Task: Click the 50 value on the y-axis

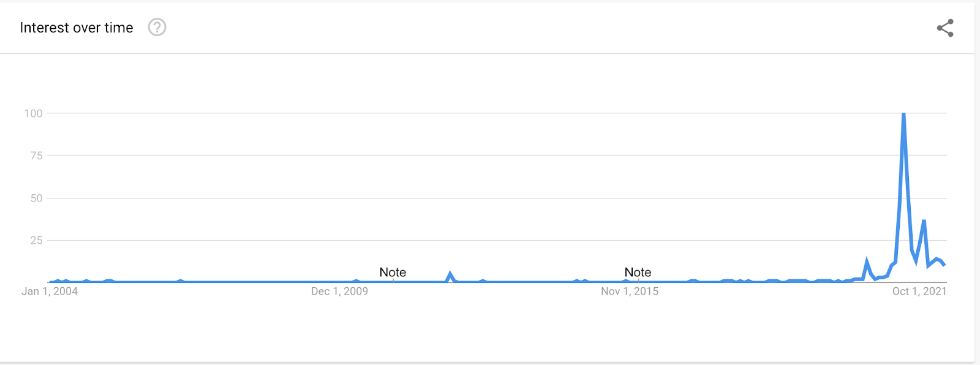Action: click(x=36, y=198)
